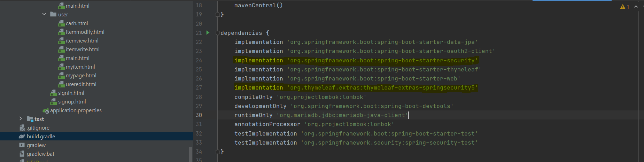Click the cash.html file icon

pos(61,23)
